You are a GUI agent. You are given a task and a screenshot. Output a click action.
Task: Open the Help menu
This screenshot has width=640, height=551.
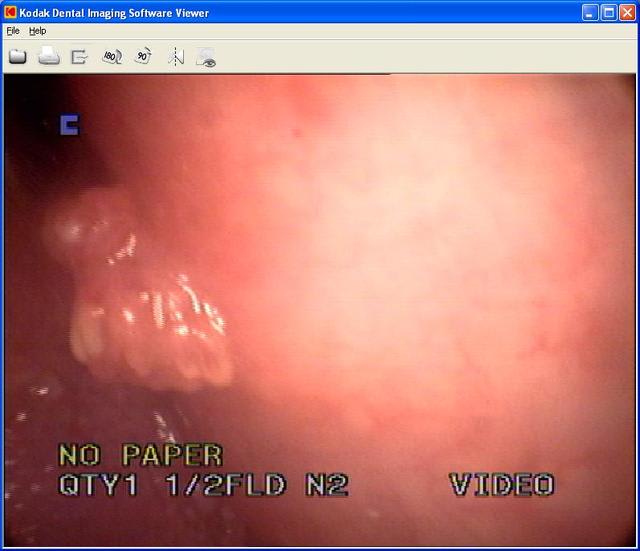click(x=37, y=31)
